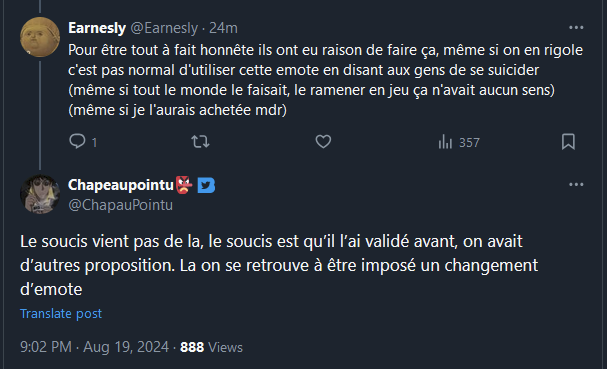607x369 pixels.
Task: Translate post from French
Action: click(61, 313)
